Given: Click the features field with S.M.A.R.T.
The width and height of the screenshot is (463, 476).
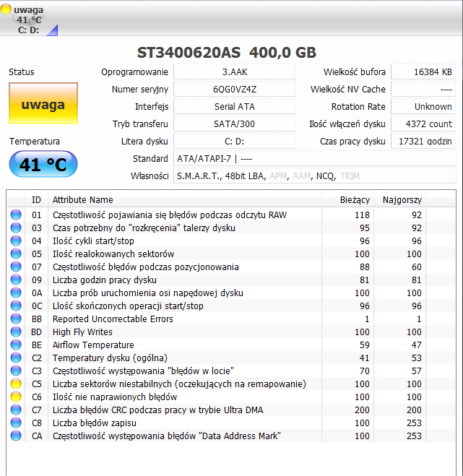Looking at the screenshot, I should 314,176.
